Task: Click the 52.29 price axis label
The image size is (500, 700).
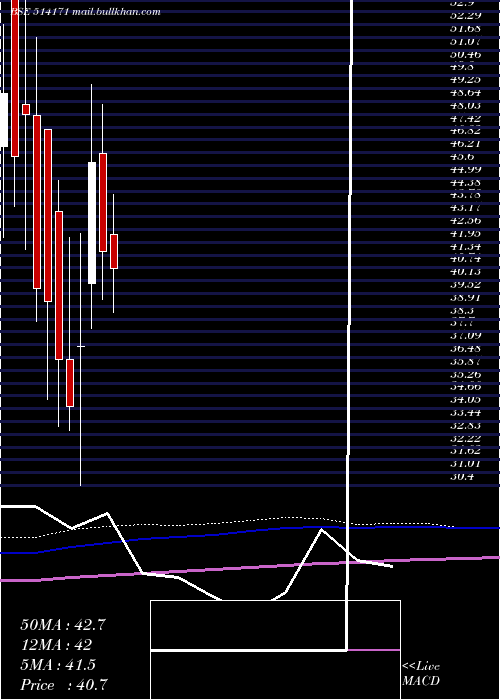Action: pyautogui.click(x=465, y=16)
